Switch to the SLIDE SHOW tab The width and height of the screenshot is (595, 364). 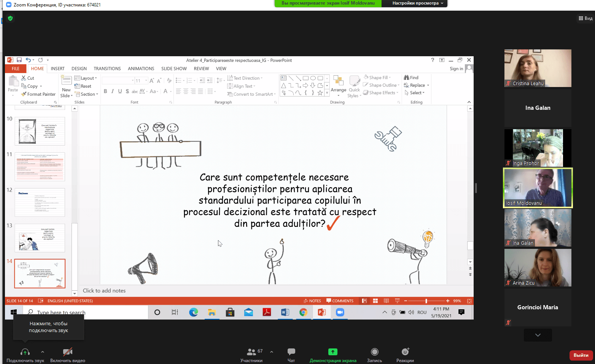[174, 69]
